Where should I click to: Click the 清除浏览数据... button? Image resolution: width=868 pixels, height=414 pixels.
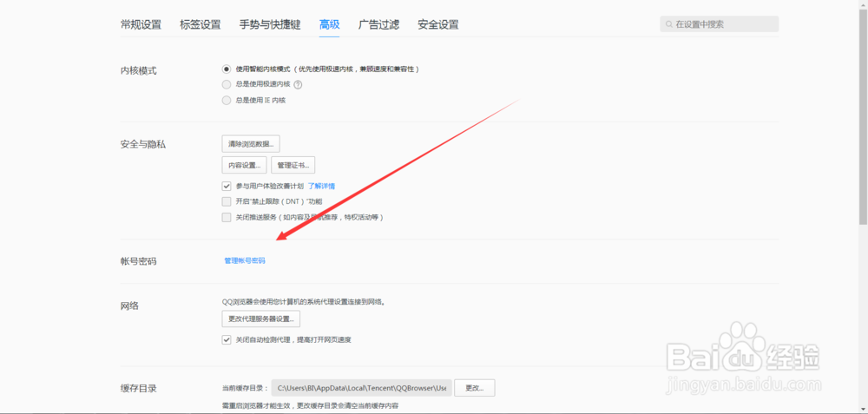pyautogui.click(x=251, y=144)
